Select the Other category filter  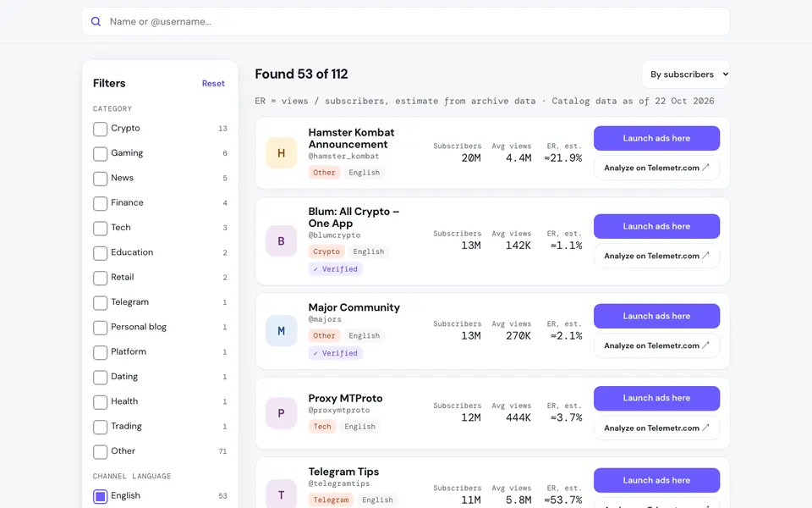[100, 452]
